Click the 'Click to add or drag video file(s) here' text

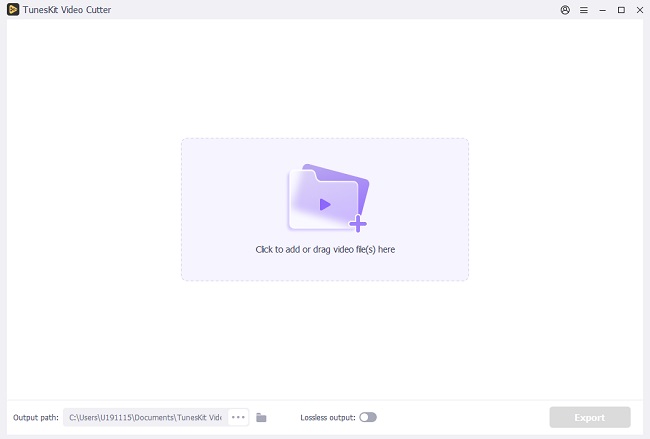[325, 250]
